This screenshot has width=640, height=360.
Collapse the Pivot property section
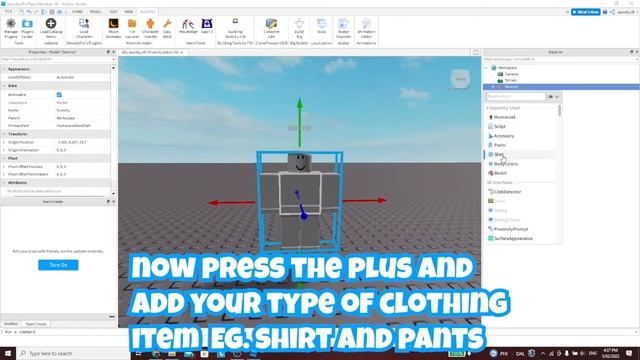(x=4, y=158)
